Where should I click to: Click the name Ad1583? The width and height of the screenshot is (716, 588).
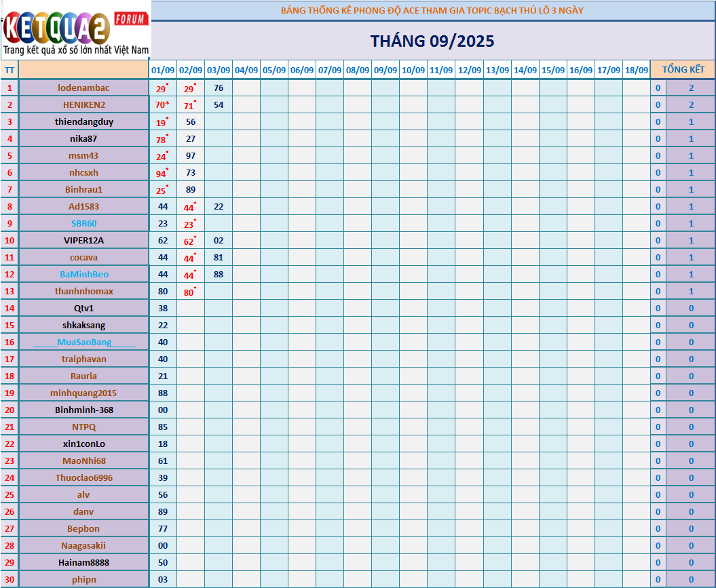(83, 207)
